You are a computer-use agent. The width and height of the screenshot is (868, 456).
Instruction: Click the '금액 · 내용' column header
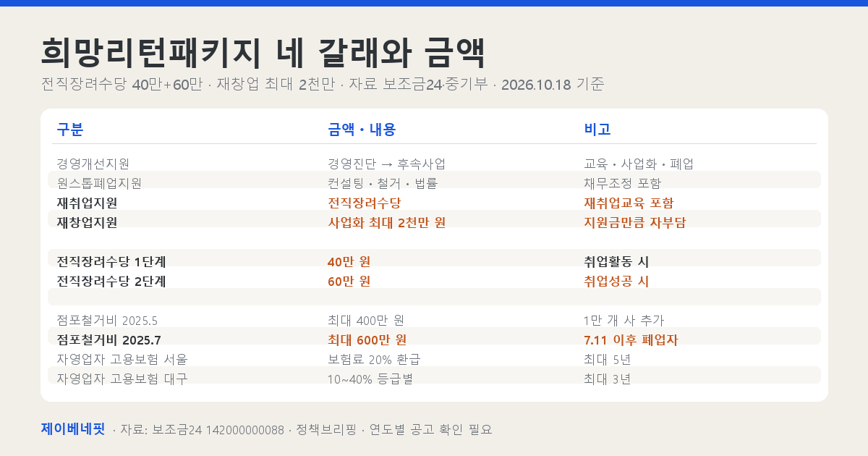coord(362,130)
